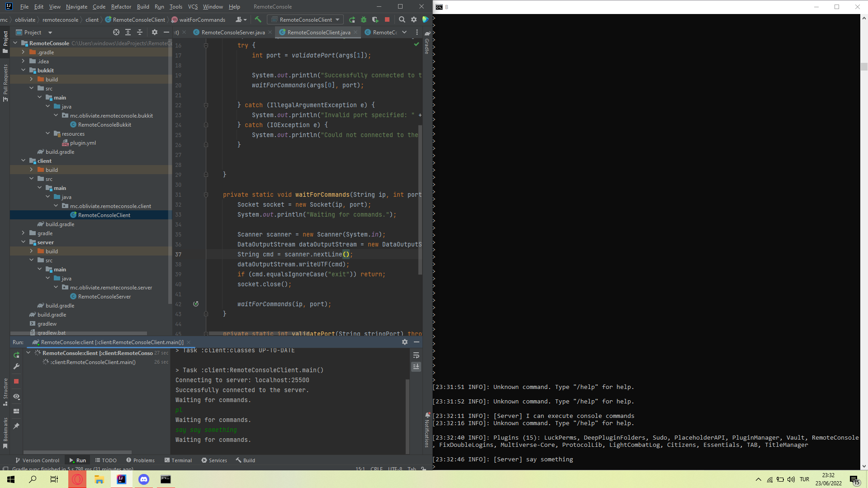
Task: Rerun RemoteConsoleClient in main toolbar
Action: pos(352,19)
